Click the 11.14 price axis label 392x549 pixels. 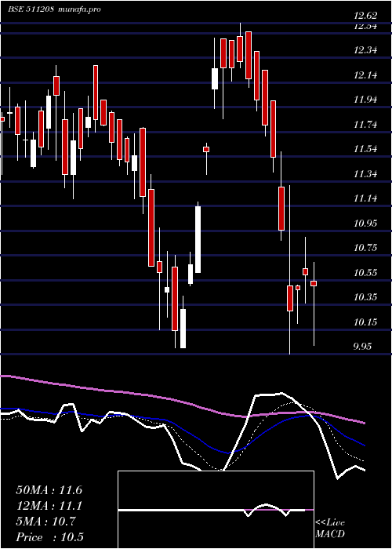click(x=365, y=198)
